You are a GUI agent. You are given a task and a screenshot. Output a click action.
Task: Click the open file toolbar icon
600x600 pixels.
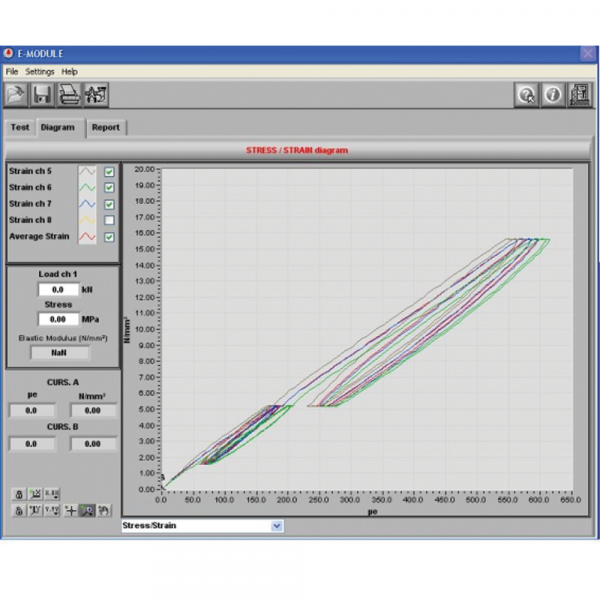17,95
